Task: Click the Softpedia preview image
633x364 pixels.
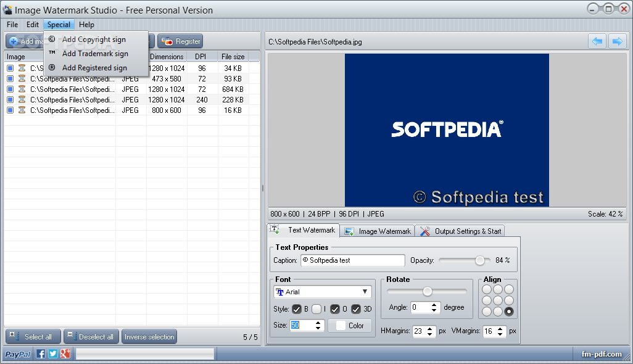Action: click(x=447, y=130)
